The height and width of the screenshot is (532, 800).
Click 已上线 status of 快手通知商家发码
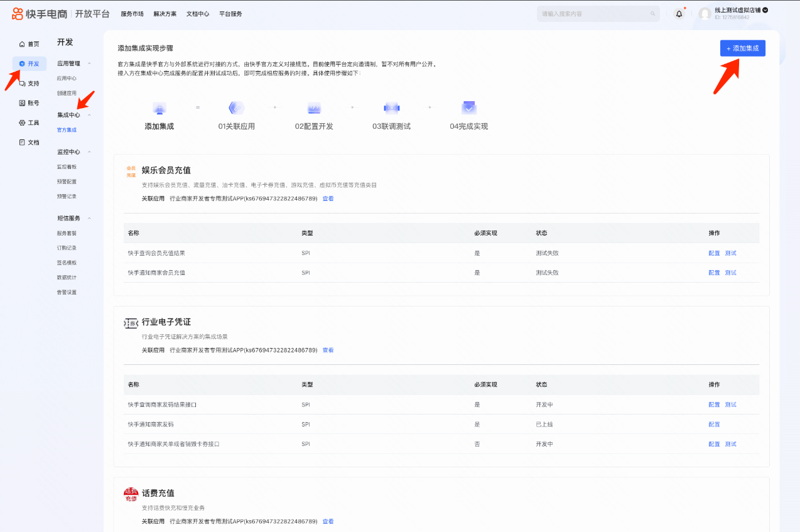click(544, 424)
